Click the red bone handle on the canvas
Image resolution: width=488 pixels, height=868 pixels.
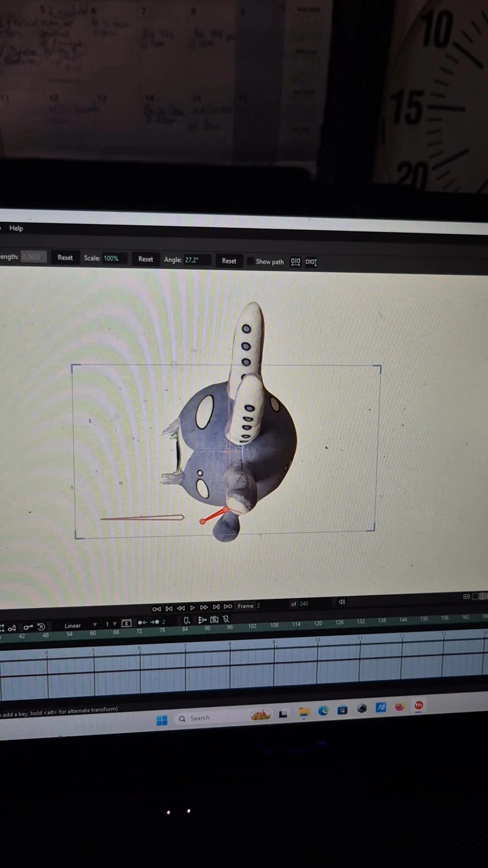[214, 515]
